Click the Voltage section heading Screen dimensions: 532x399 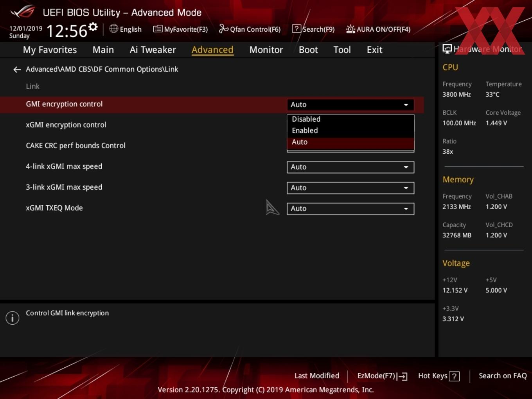456,263
